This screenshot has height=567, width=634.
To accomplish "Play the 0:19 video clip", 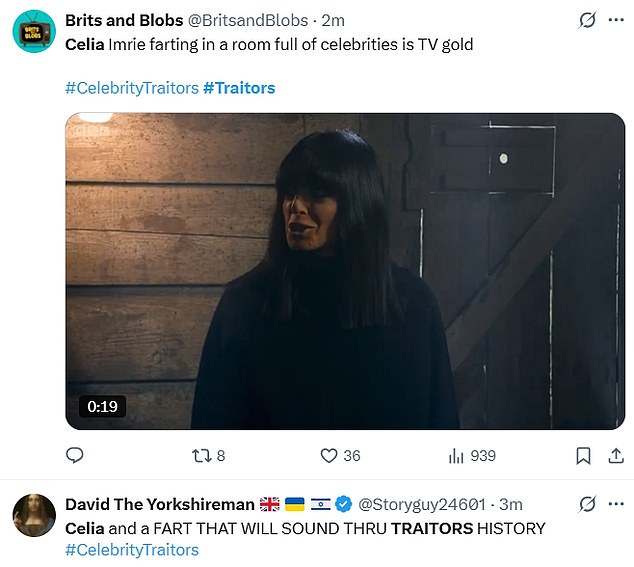I will (345, 271).
